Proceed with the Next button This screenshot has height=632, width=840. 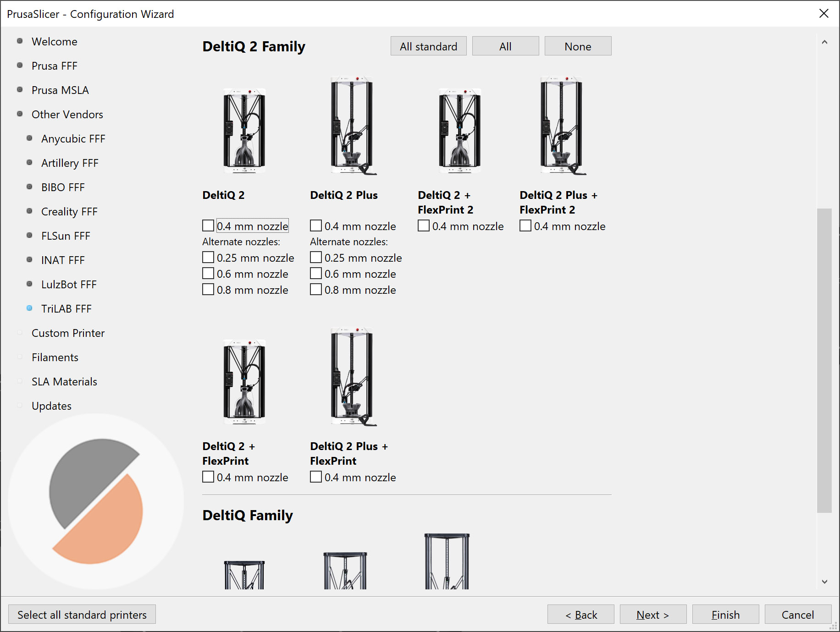coord(653,615)
